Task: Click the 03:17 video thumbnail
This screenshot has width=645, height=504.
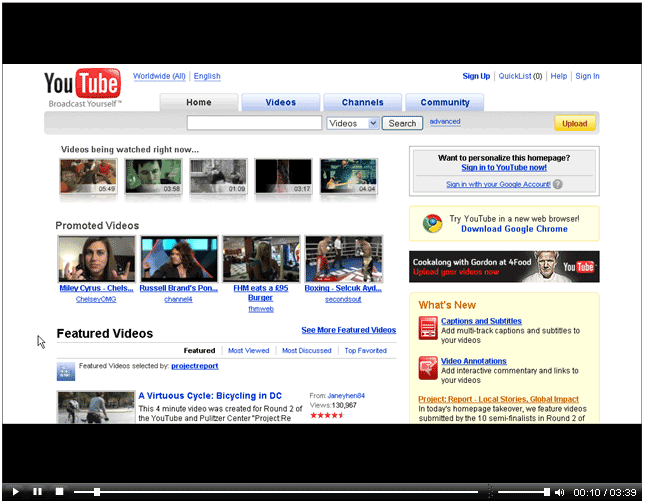Action: tap(283, 176)
